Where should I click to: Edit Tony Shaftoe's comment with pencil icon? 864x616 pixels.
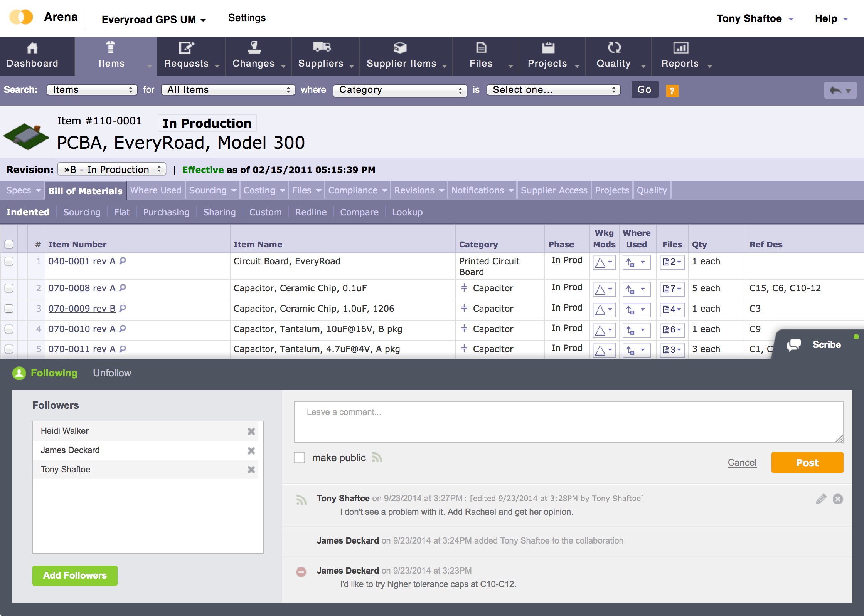(x=820, y=499)
